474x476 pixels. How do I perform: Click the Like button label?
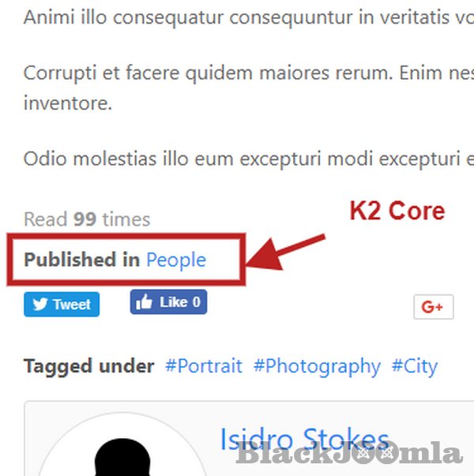click(x=174, y=302)
